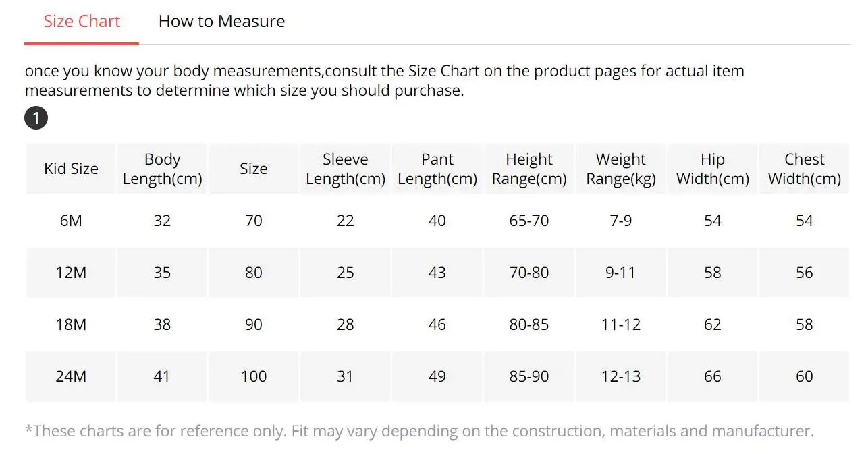Select the Kid Size column header

(71, 169)
